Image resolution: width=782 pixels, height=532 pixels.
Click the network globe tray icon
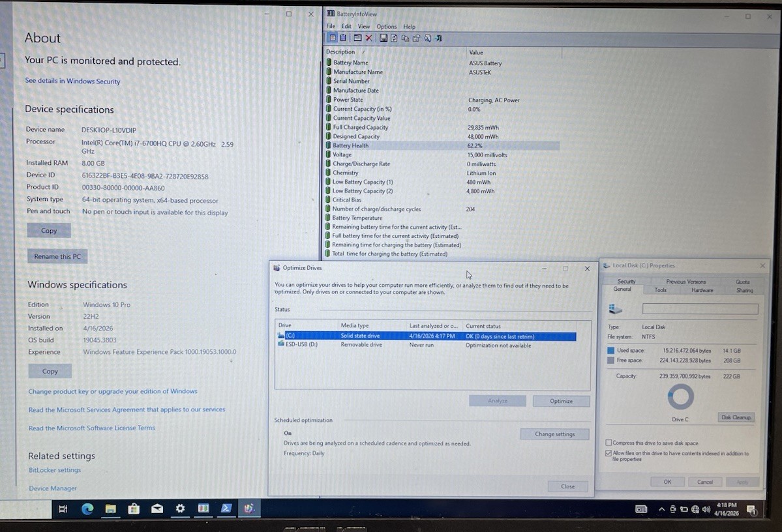pos(695,510)
